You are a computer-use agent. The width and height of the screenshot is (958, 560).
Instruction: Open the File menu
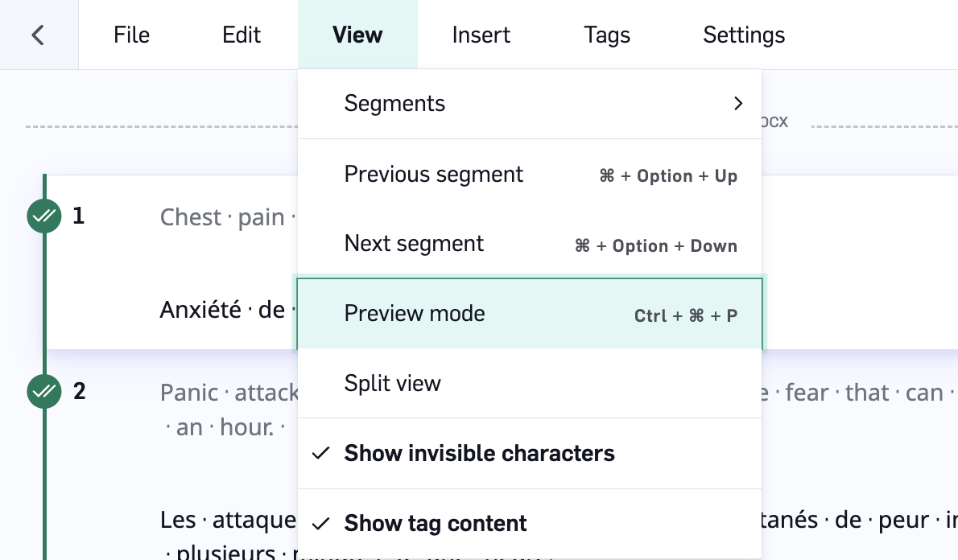(x=131, y=35)
